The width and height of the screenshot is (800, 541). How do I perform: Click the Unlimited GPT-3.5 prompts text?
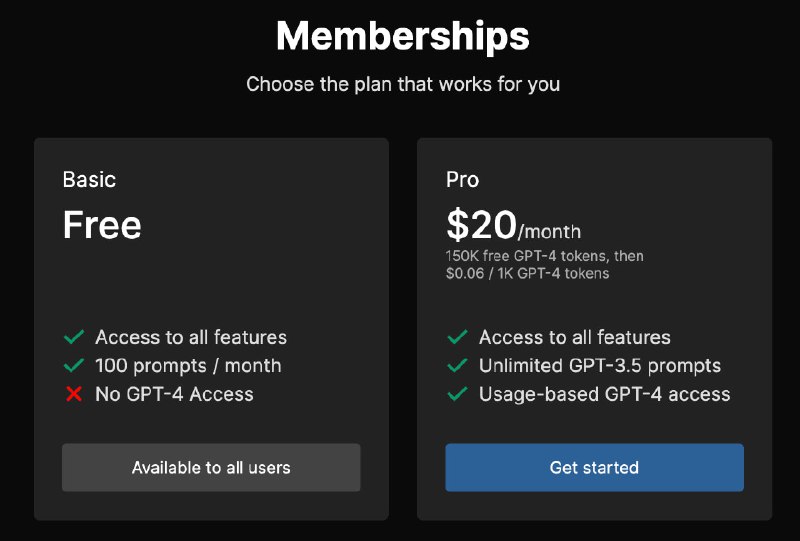click(x=600, y=366)
